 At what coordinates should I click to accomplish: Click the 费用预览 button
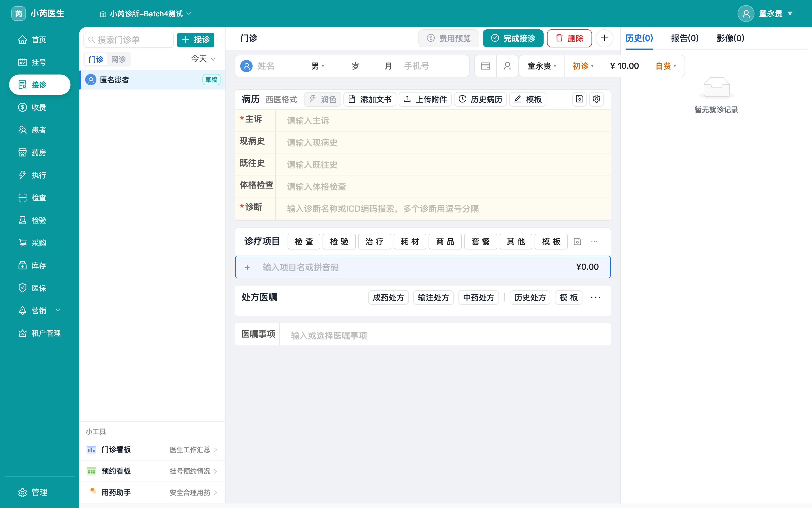click(449, 38)
